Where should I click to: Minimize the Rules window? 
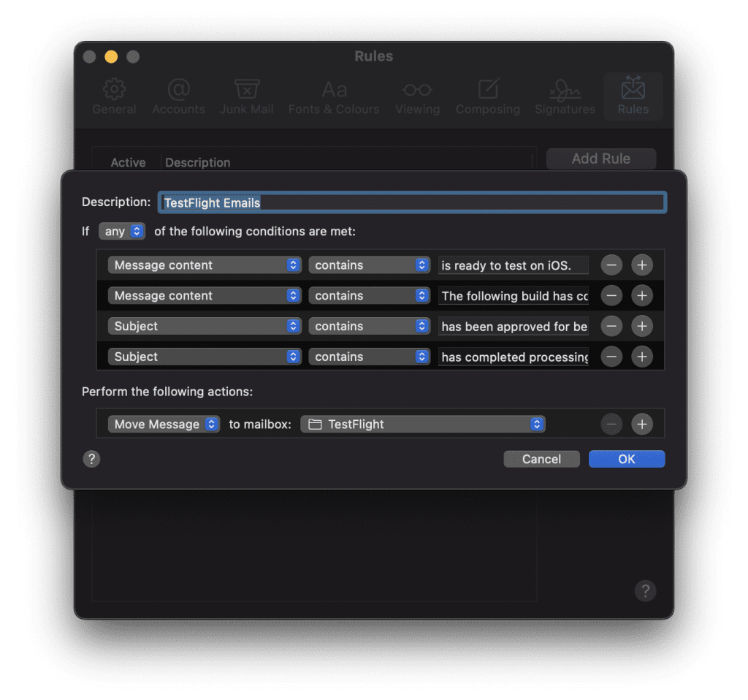[111, 57]
